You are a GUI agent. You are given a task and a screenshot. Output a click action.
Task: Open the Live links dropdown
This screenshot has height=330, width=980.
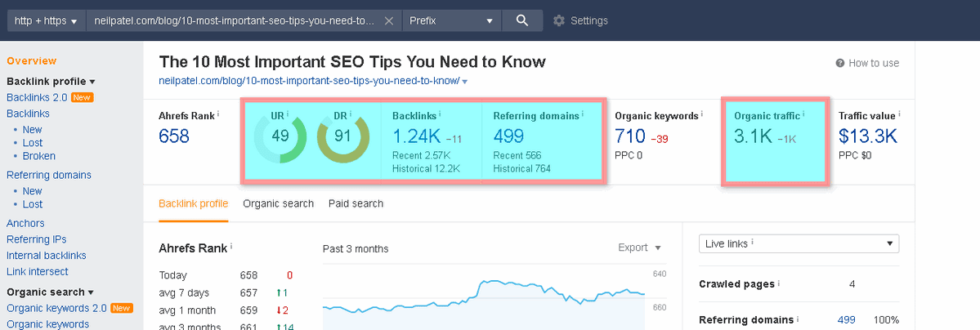click(x=799, y=243)
